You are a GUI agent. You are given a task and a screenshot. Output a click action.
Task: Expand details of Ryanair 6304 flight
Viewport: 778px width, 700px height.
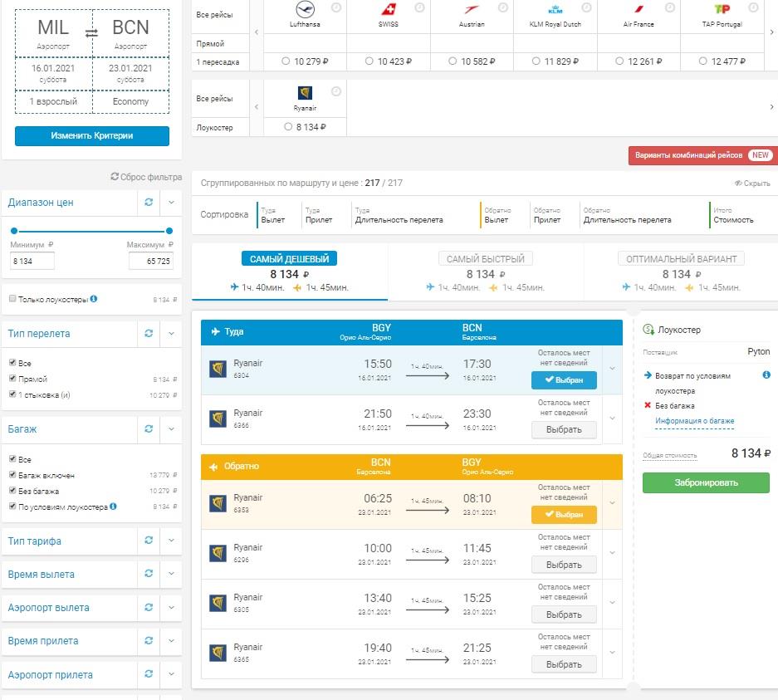tap(612, 369)
